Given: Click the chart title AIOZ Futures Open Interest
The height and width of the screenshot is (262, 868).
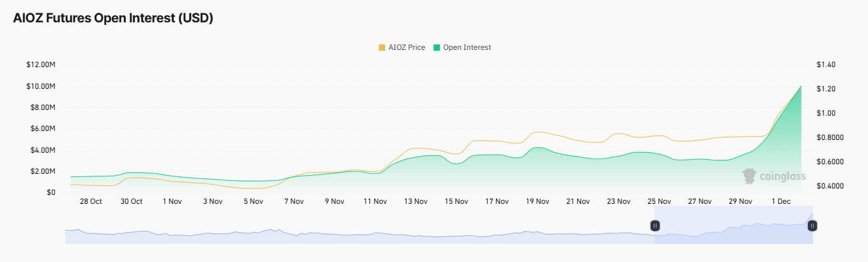Looking at the screenshot, I should pyautogui.click(x=113, y=19).
